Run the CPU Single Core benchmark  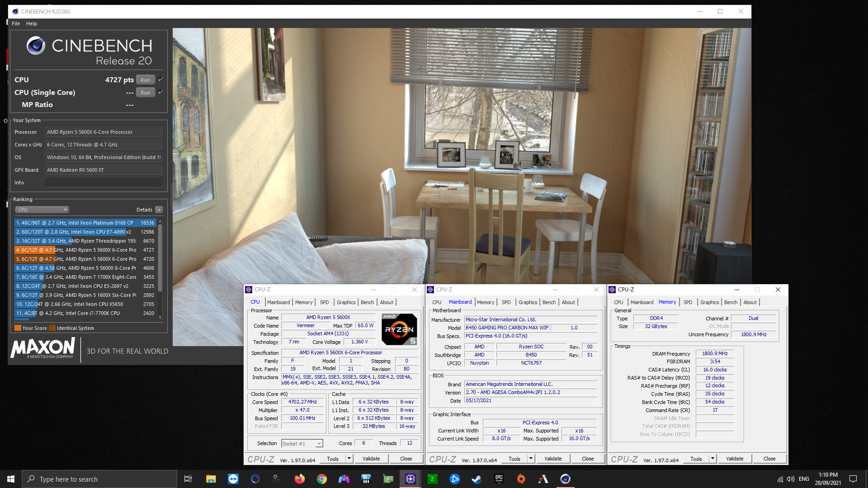coord(145,93)
